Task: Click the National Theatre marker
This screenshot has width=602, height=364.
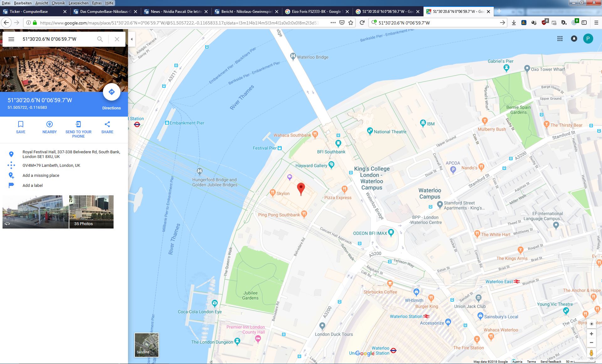Action: 370,130
